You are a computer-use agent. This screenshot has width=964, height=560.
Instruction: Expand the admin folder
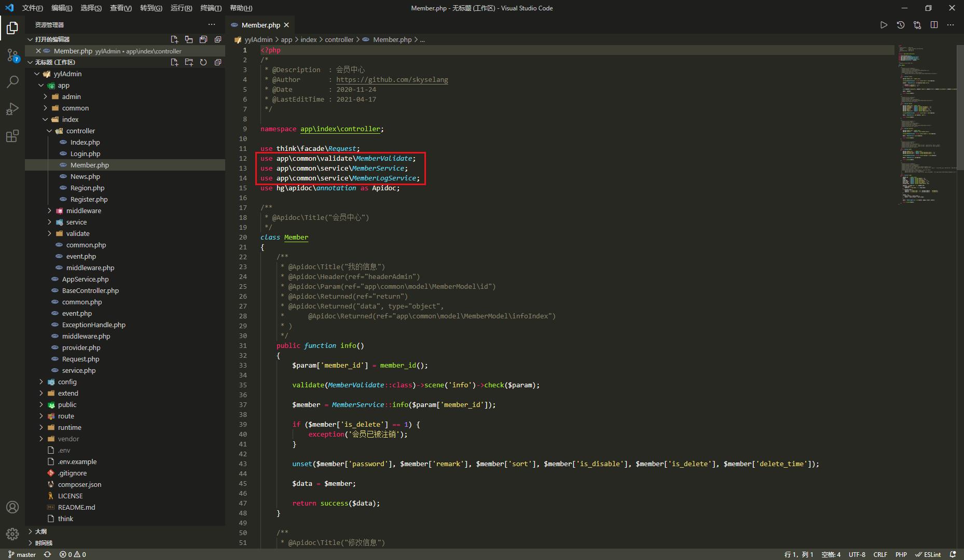[71, 96]
